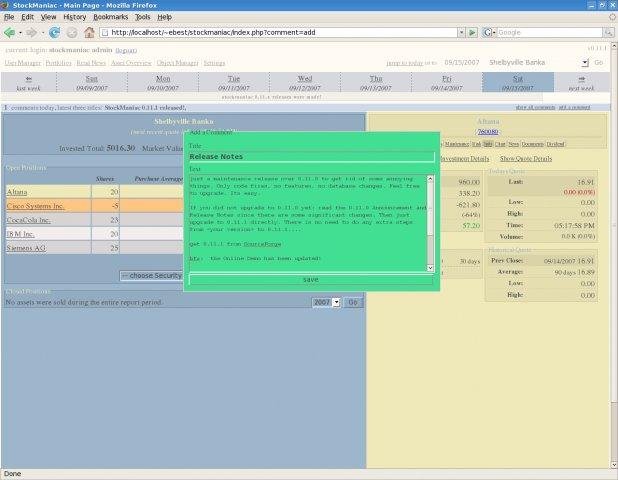
Task: Open the Cisco Systems Inc. position link
Action: 35,206
